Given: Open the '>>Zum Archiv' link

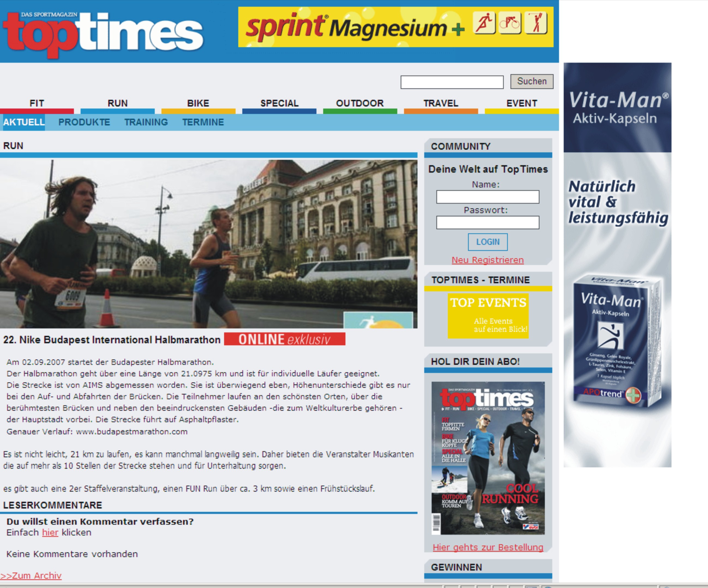Looking at the screenshot, I should [31, 575].
